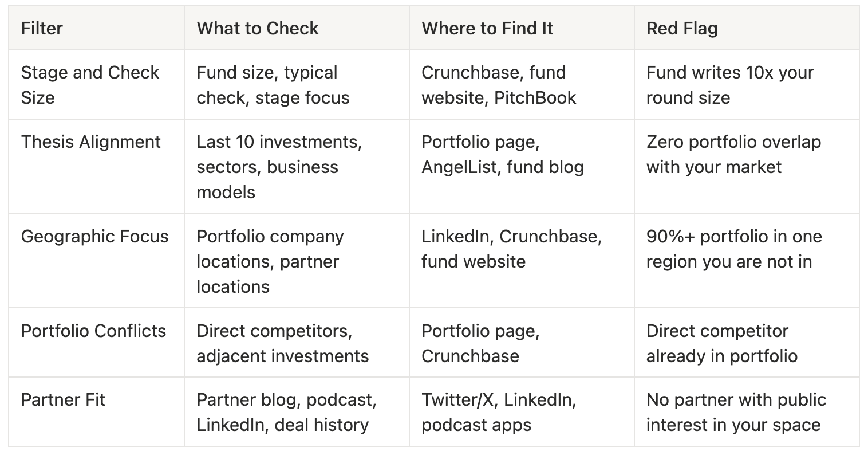Click the "Where to Find It" header
868x455 pixels.
[487, 28]
